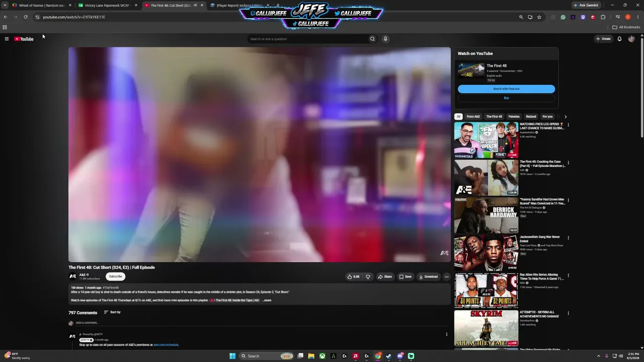Open options for Jacksonville's Gang War video
644x362 pixels.
(x=568, y=238)
